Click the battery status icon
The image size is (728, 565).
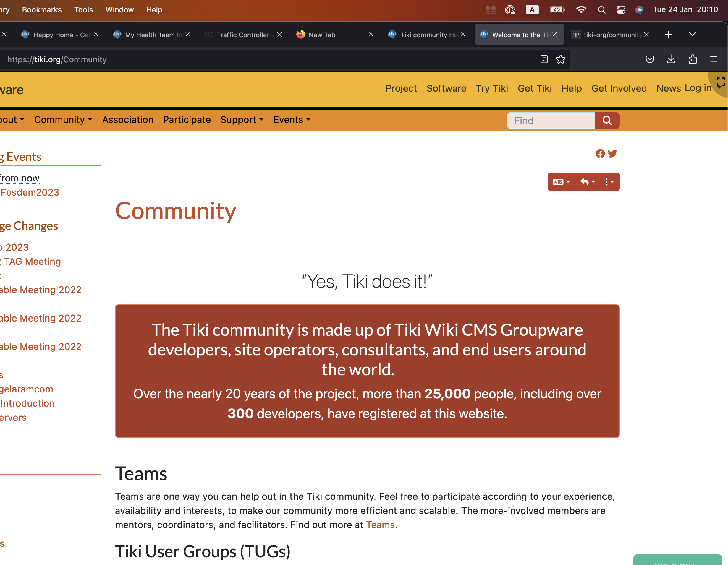point(557,10)
